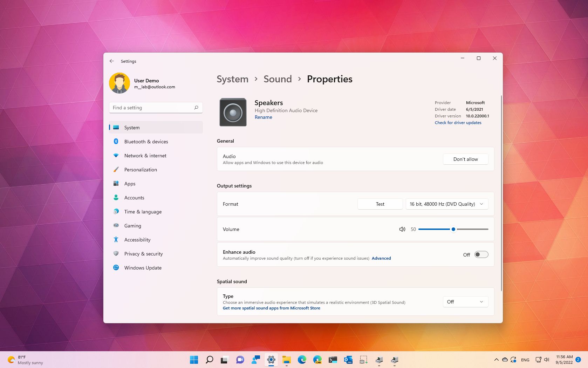Open Bluetooth & devices settings
Screen dimensions: 588x368
[x=146, y=142]
